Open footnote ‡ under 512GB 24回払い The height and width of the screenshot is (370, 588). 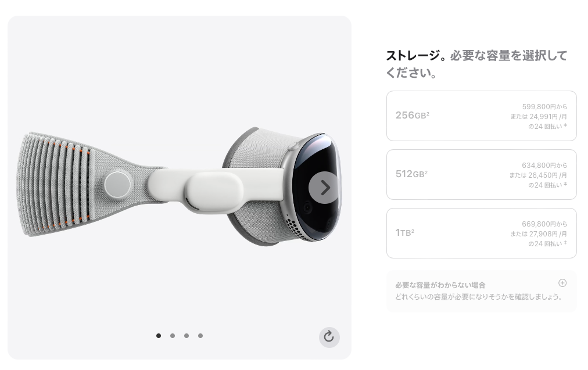[565, 184]
